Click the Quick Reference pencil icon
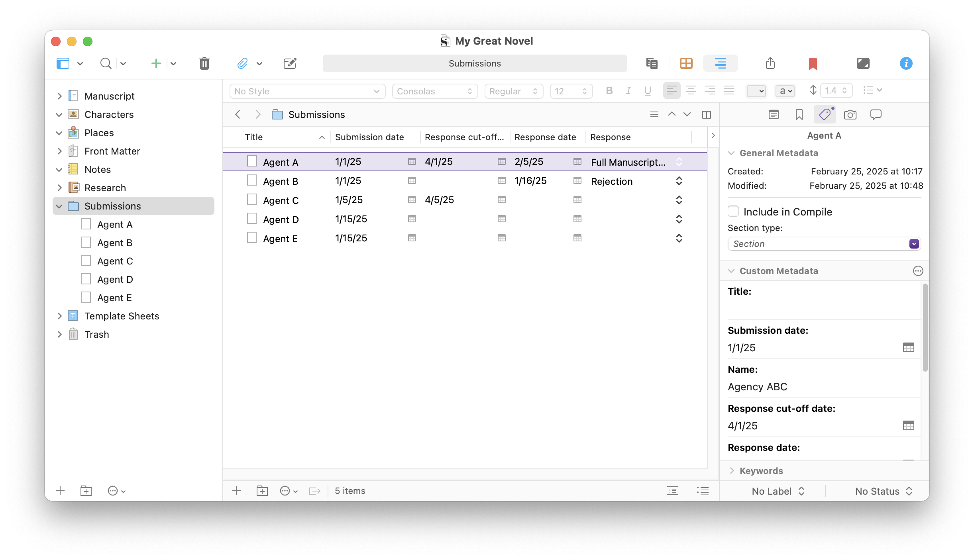The image size is (974, 560). pyautogui.click(x=290, y=63)
